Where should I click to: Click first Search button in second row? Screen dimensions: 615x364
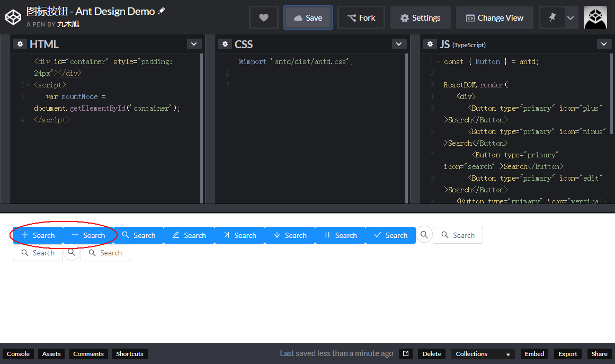[x=38, y=253]
